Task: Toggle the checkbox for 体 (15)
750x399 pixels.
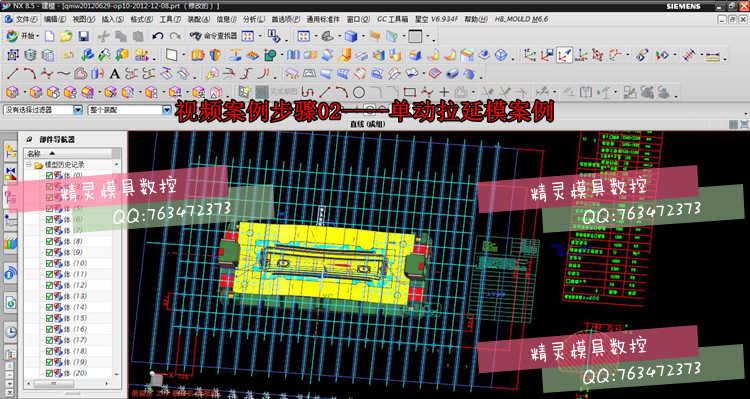Action: [x=49, y=318]
